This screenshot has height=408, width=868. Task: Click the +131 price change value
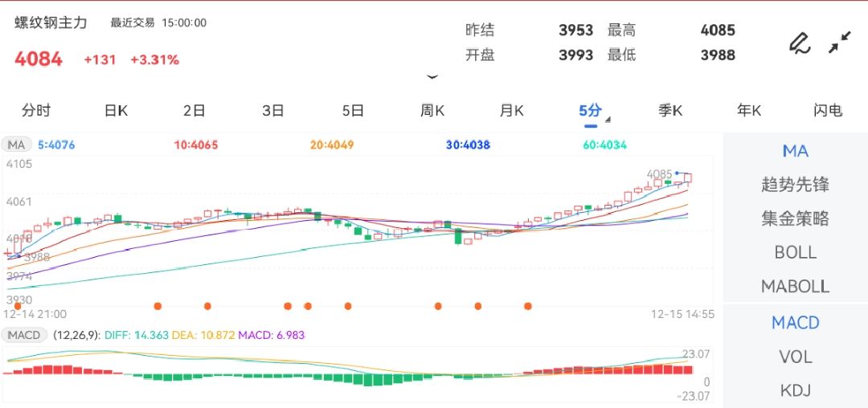100,59
